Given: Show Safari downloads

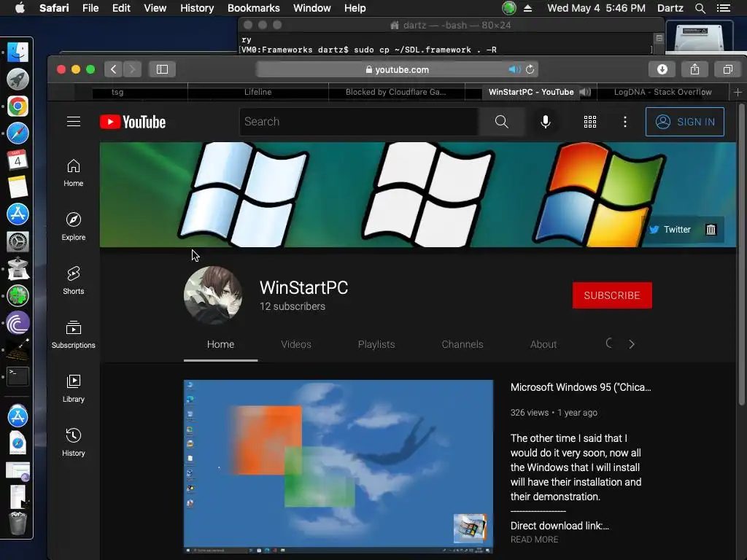Looking at the screenshot, I should coord(662,69).
